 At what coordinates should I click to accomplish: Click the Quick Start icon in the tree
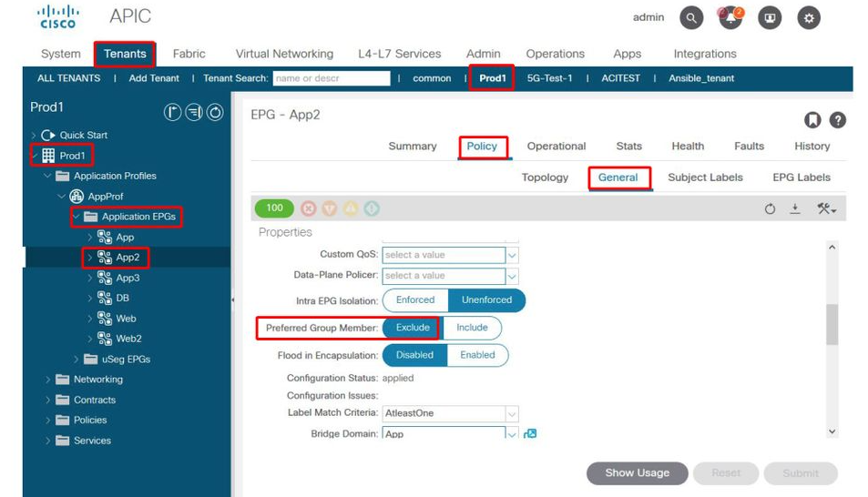pos(48,135)
